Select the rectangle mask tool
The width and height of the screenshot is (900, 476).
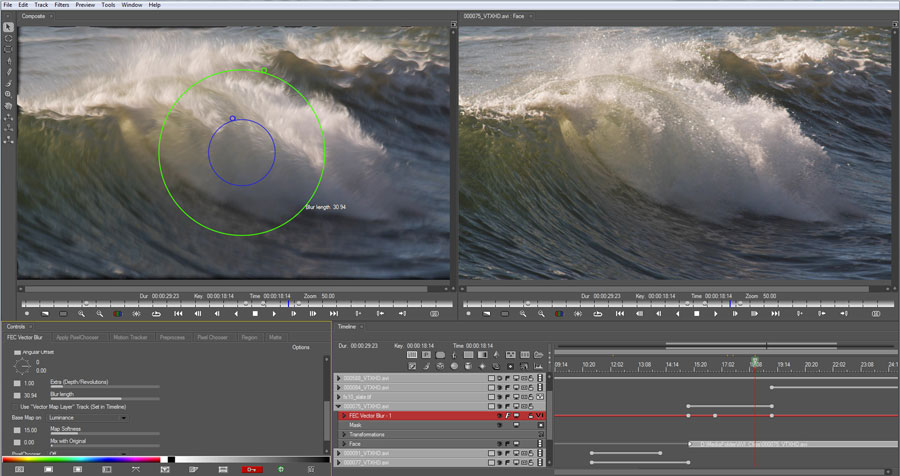pyautogui.click(x=9, y=49)
